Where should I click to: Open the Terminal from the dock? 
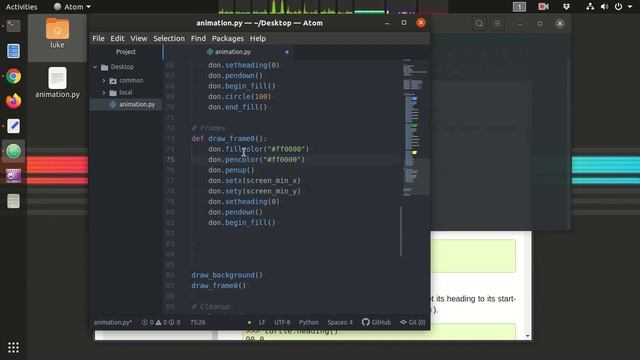point(13,26)
